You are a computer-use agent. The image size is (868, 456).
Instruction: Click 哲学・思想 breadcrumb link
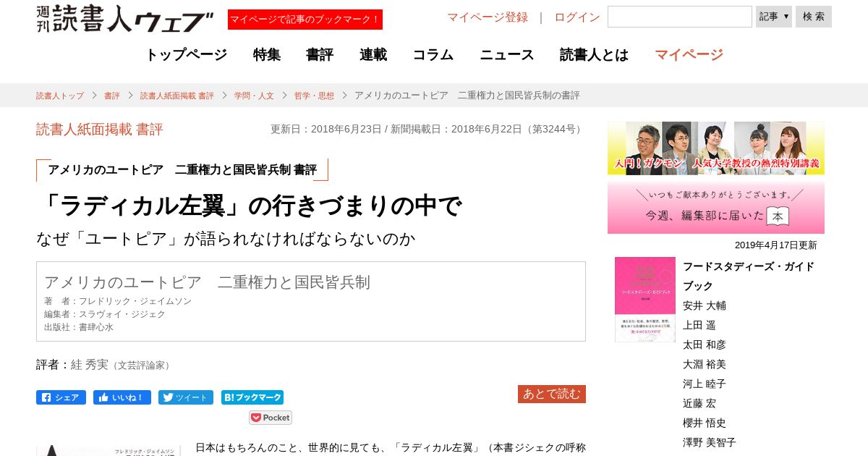point(315,96)
